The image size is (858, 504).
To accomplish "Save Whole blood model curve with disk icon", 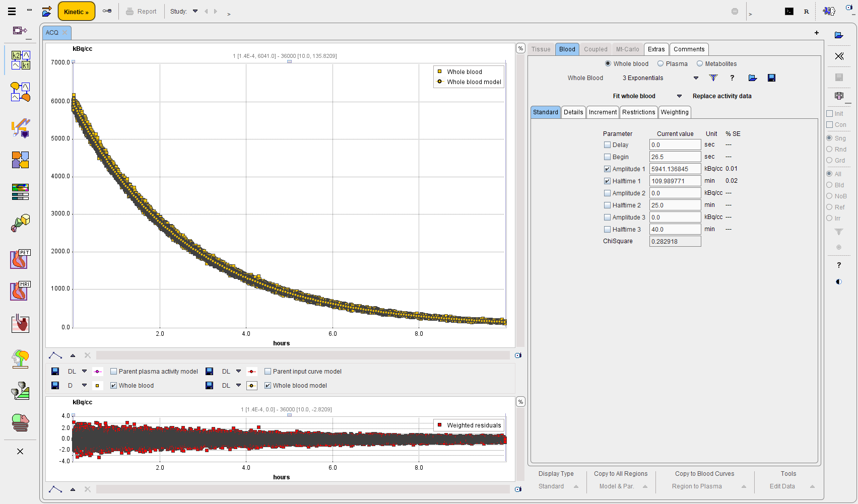I will pyautogui.click(x=210, y=386).
